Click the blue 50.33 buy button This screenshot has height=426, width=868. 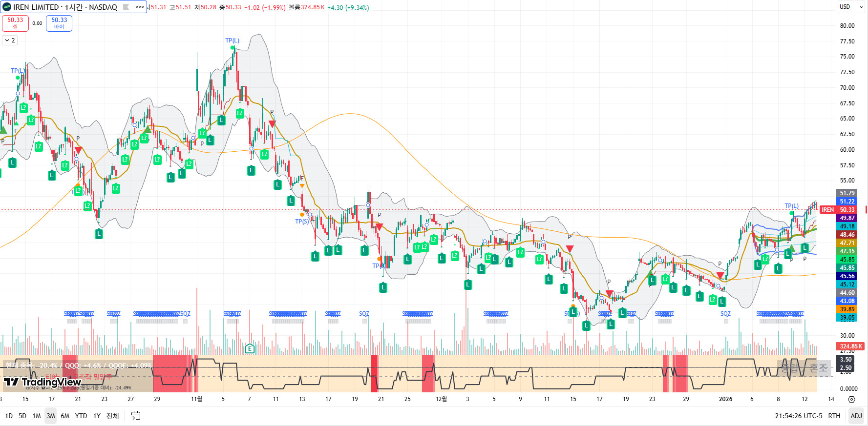tap(59, 23)
